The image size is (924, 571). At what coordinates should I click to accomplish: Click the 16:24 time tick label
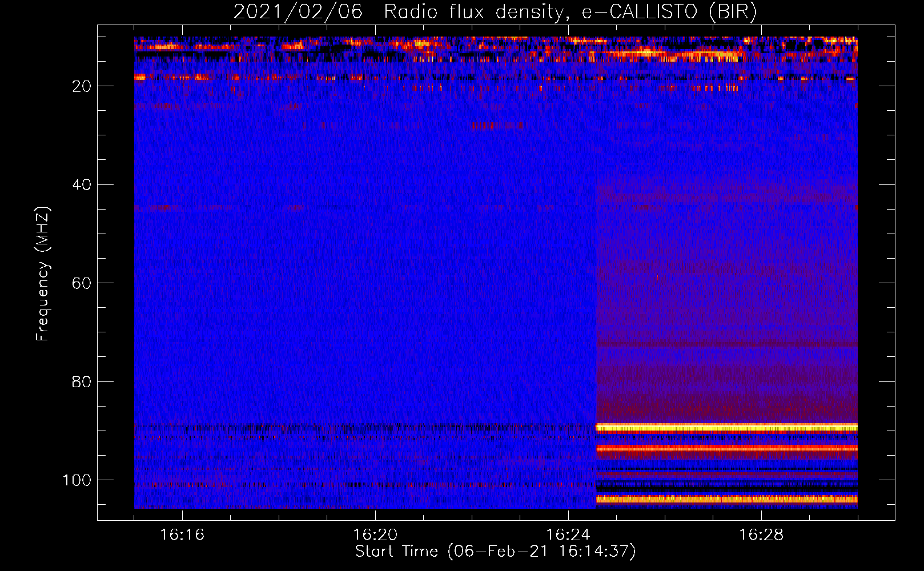568,535
